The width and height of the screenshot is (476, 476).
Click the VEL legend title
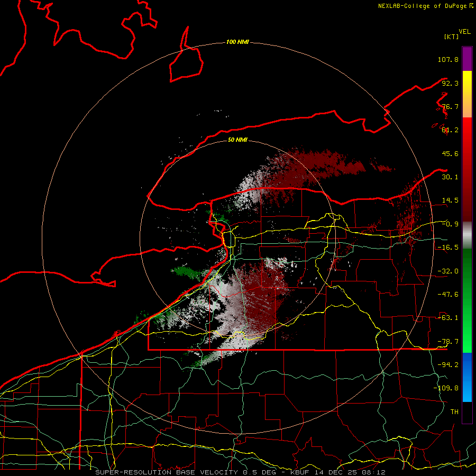tap(465, 32)
